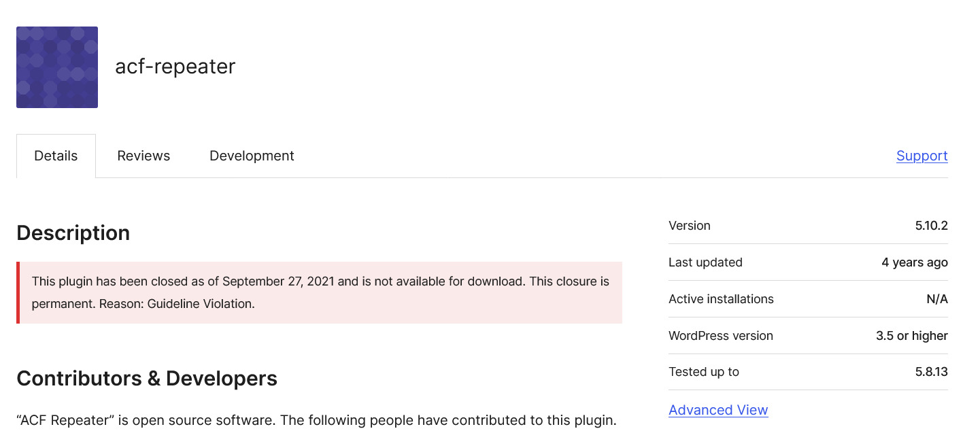Click the Description heading
The image size is (980, 431).
pos(73,232)
